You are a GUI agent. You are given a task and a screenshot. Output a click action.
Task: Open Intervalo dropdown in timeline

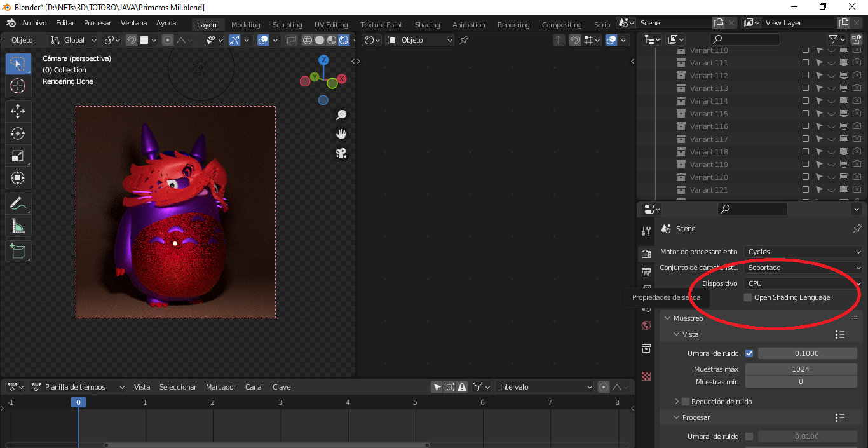pyautogui.click(x=545, y=387)
